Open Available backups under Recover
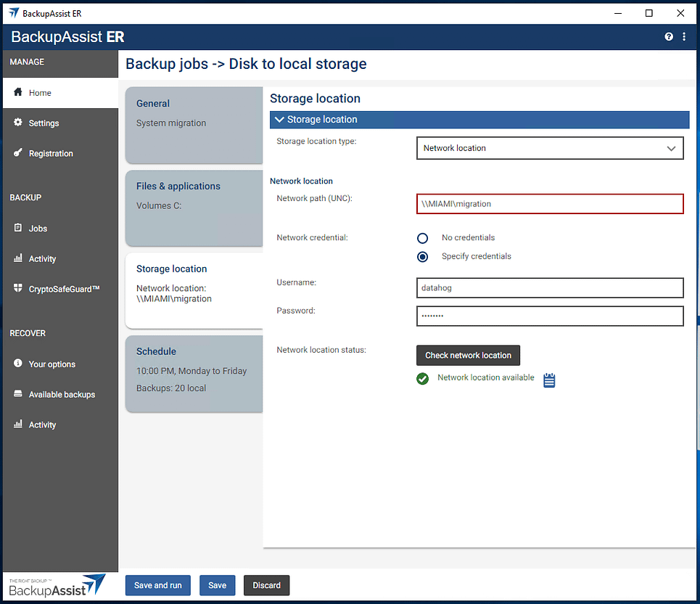This screenshot has width=700, height=604. coord(60,394)
